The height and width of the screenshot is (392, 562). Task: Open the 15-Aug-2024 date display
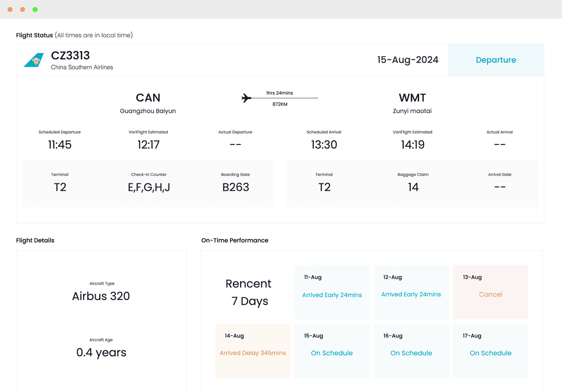click(x=407, y=60)
